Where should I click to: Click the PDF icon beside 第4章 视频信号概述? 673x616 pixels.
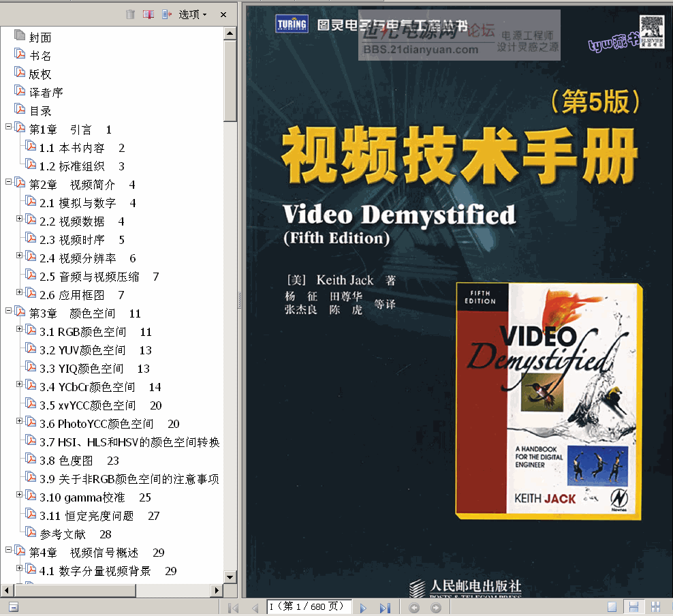(x=20, y=551)
